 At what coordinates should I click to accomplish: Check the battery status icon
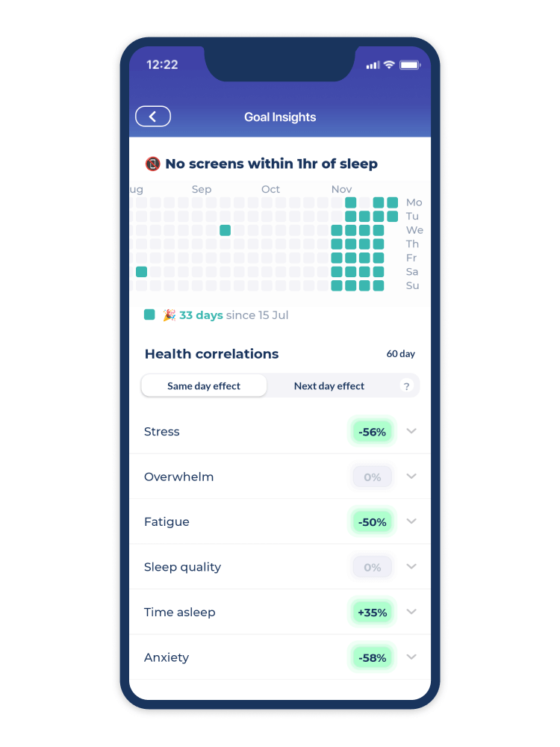point(409,65)
